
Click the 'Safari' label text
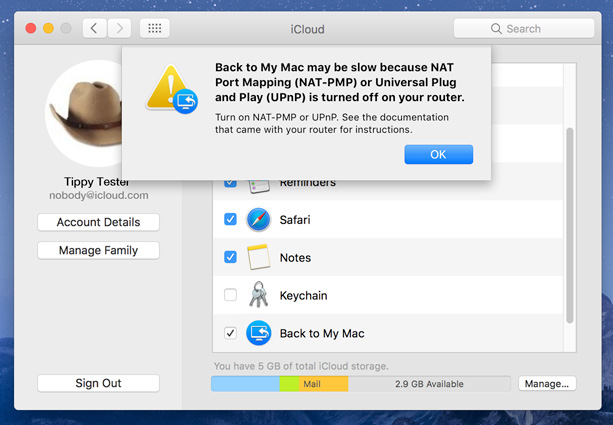coord(295,220)
